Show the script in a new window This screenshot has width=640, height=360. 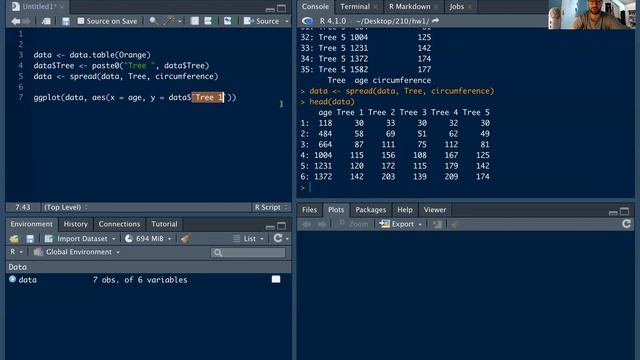46,21
